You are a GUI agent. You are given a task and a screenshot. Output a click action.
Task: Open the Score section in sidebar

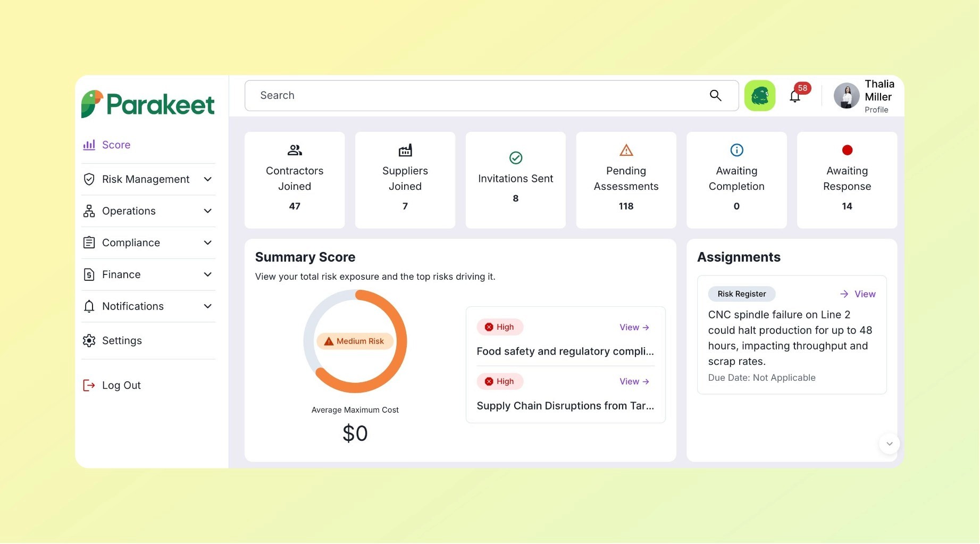pyautogui.click(x=116, y=145)
